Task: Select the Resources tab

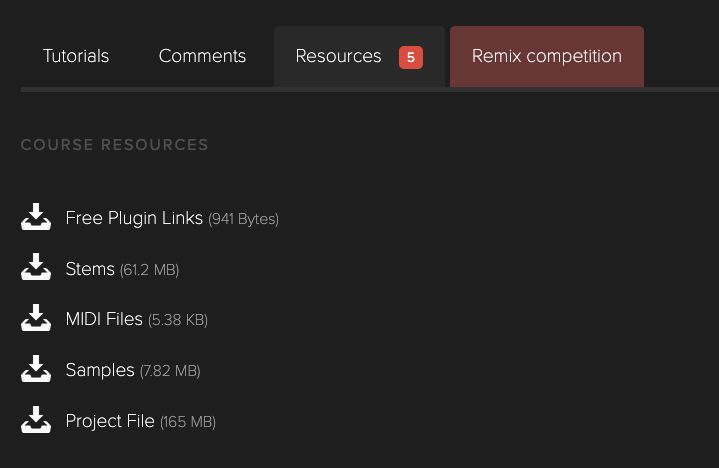Action: coord(338,56)
